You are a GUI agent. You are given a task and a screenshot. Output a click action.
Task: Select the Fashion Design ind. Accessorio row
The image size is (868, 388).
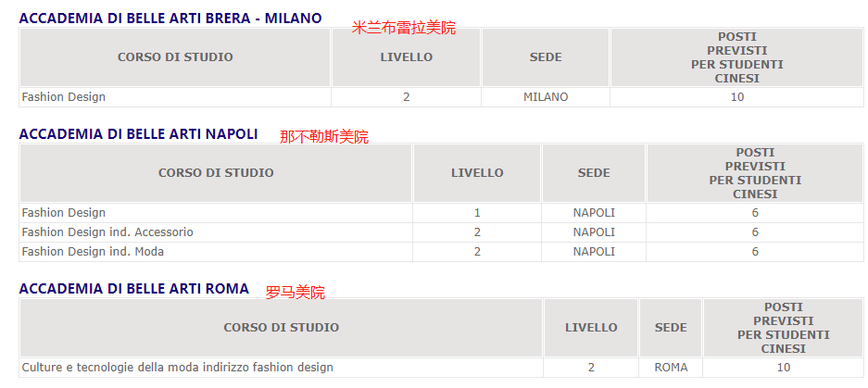pos(107,232)
